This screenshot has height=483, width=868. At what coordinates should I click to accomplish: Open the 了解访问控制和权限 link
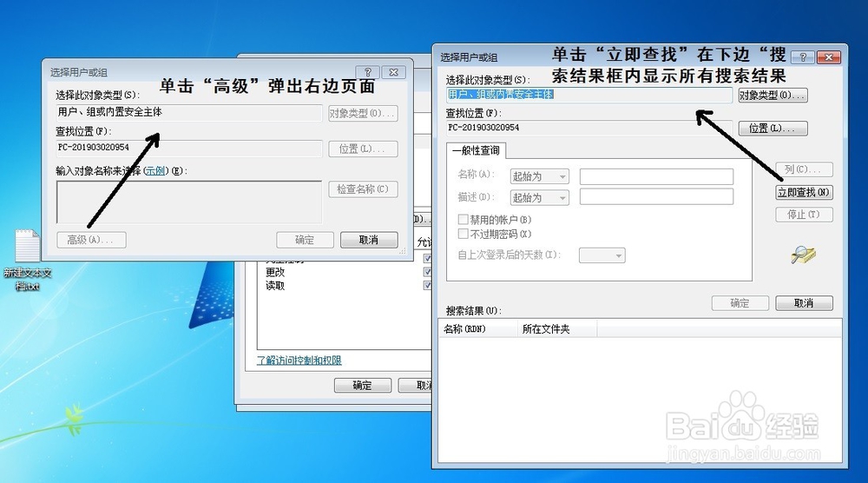point(299,360)
